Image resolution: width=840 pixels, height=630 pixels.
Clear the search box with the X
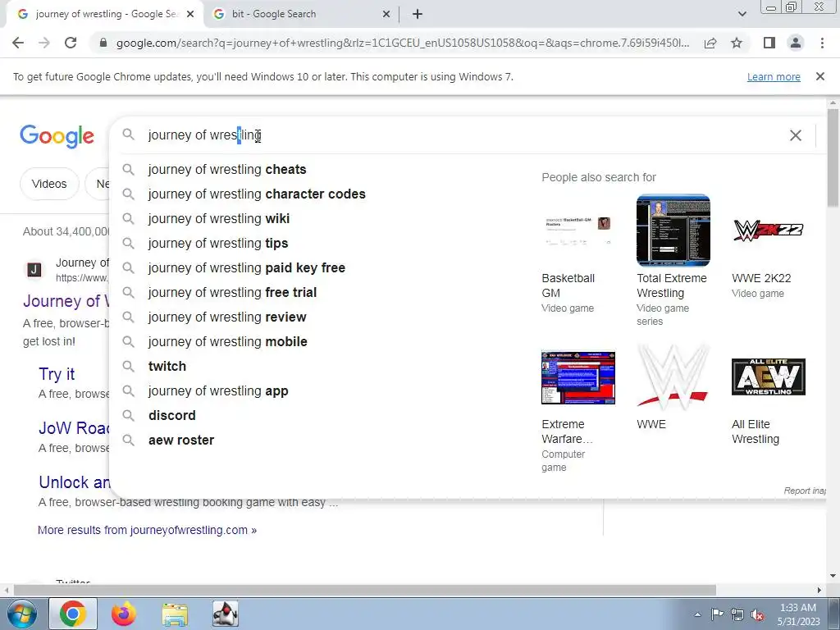(796, 135)
